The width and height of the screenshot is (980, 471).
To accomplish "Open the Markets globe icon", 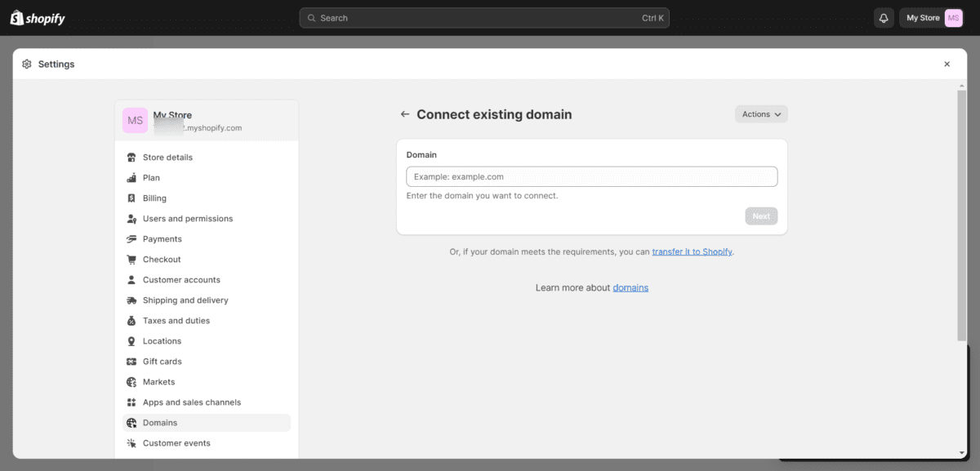I will [131, 381].
